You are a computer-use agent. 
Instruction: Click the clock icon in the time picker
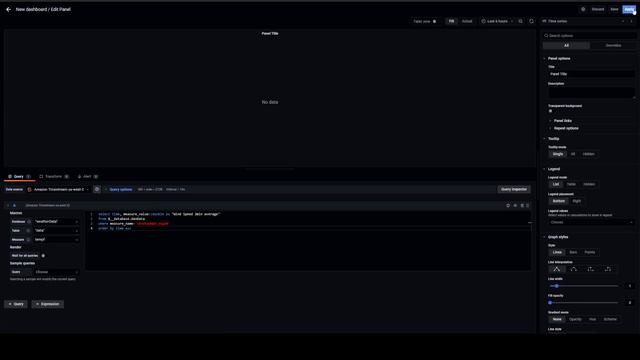(x=483, y=21)
